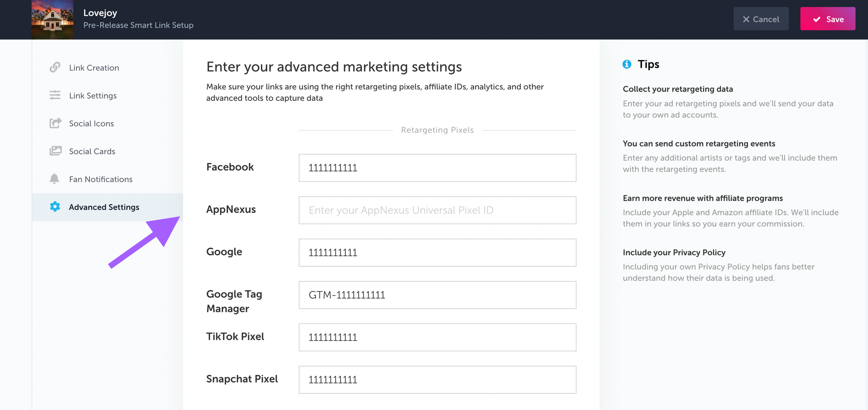The height and width of the screenshot is (410, 868).
Task: Click into the Snapchat Pixel field
Action: (437, 380)
